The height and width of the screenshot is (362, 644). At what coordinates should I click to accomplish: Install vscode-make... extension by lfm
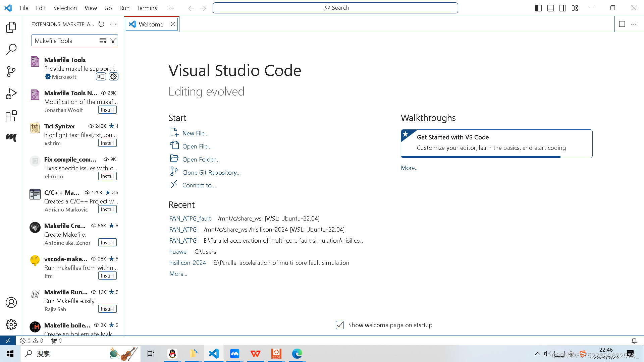(x=107, y=276)
